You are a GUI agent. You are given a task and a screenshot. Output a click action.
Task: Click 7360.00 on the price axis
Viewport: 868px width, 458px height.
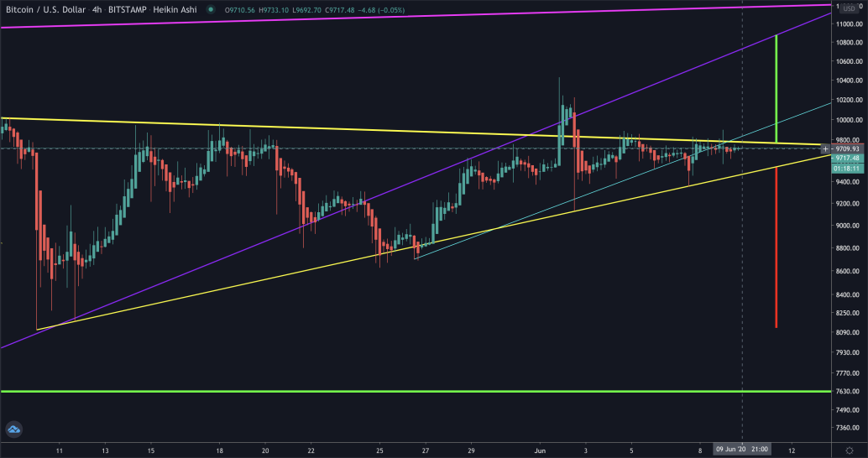(848, 428)
